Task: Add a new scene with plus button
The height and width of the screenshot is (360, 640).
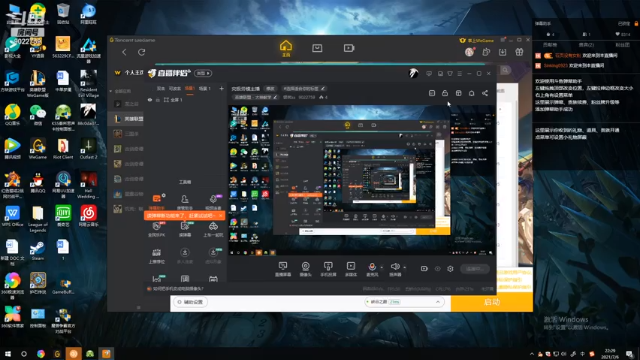Action: tap(221, 88)
